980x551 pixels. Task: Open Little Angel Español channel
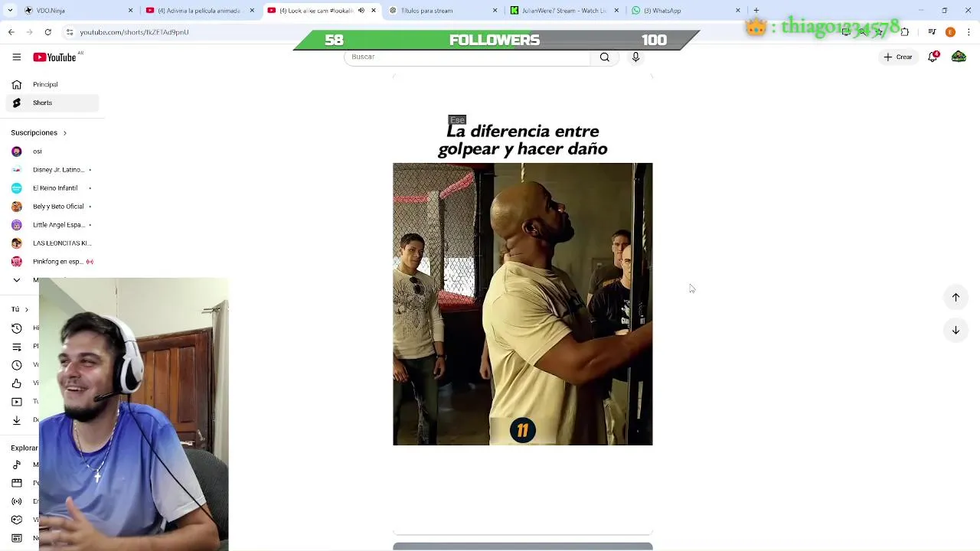pos(52,225)
